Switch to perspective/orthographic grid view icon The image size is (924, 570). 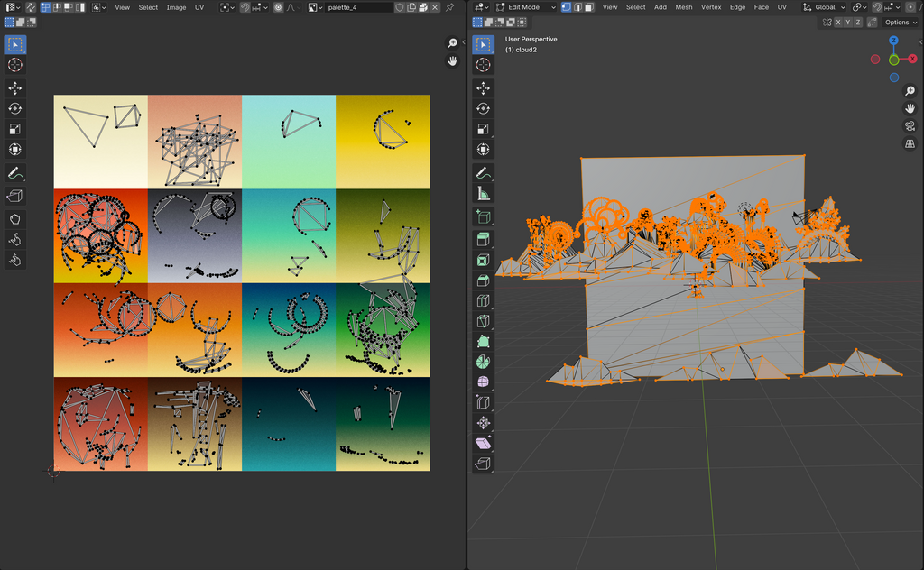tap(910, 143)
